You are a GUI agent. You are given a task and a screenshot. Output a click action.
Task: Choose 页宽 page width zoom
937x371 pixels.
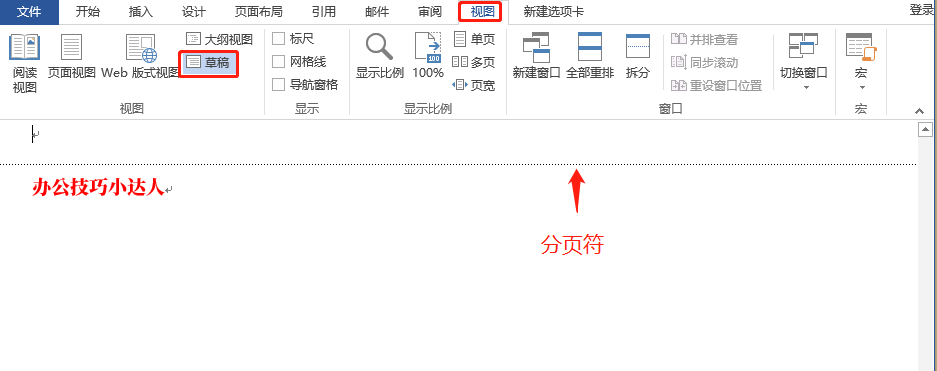[474, 85]
